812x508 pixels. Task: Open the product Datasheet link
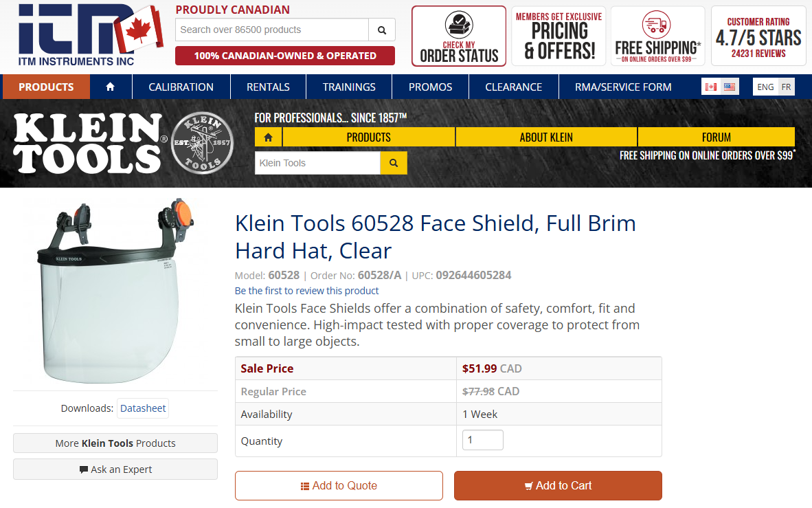click(142, 408)
